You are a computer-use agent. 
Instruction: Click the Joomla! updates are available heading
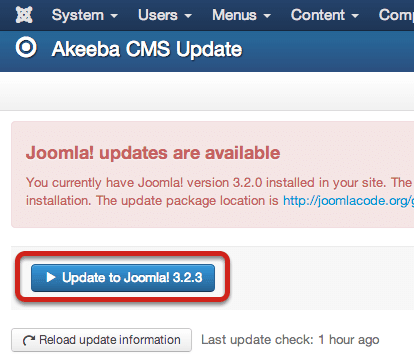[153, 153]
